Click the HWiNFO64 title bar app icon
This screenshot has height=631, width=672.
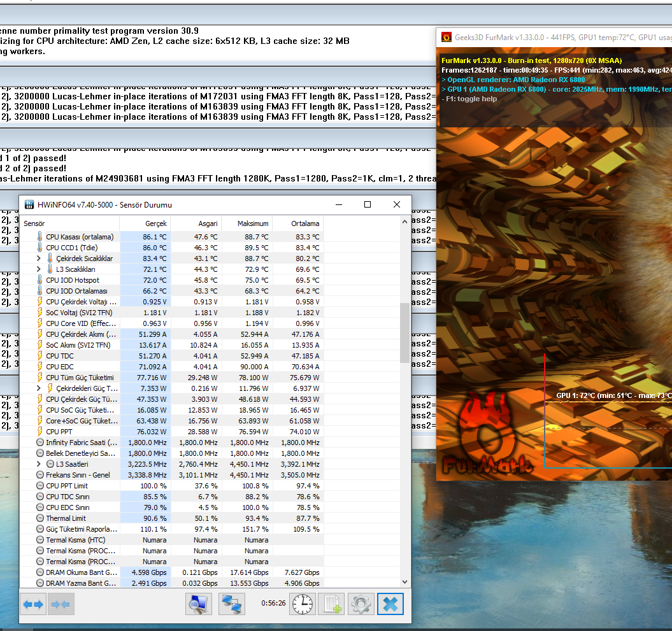[x=29, y=205]
